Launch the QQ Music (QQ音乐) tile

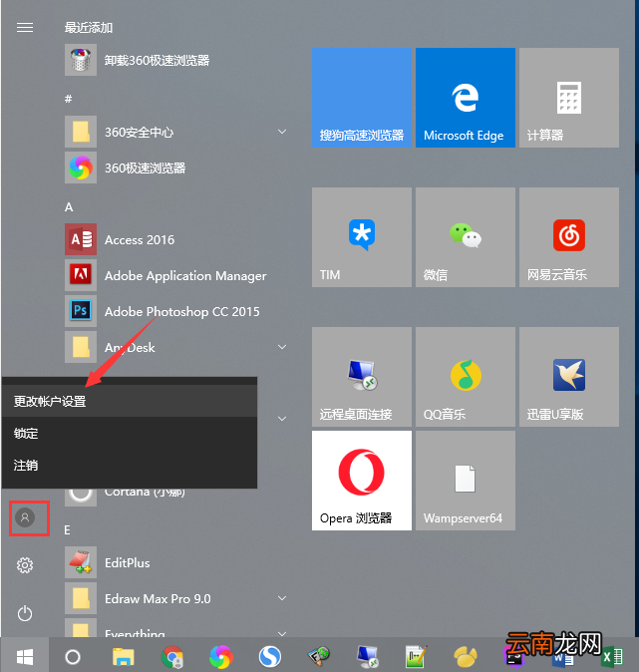[466, 377]
